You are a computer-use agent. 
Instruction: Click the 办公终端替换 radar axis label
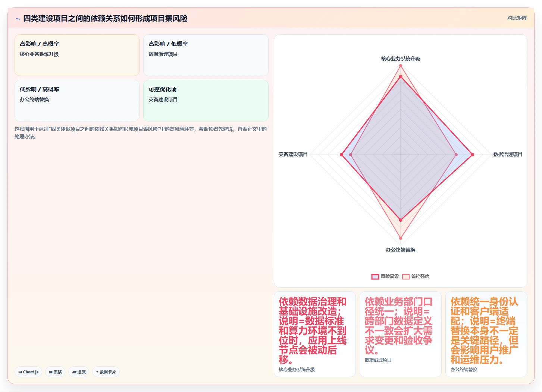(x=400, y=250)
